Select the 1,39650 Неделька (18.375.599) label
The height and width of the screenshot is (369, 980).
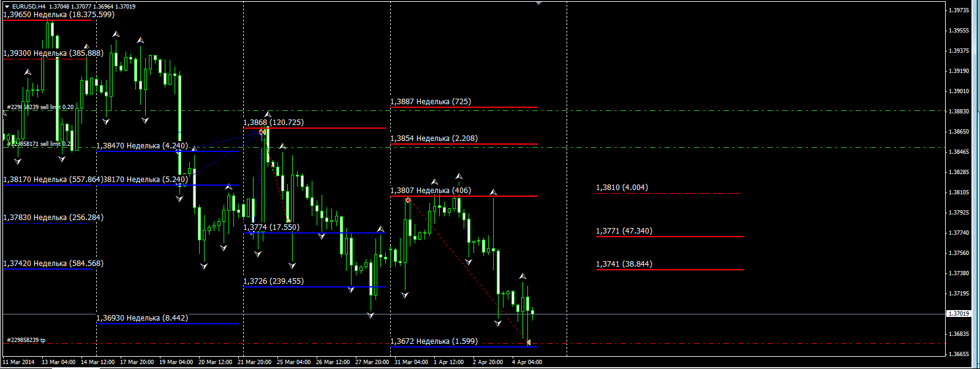coord(59,15)
